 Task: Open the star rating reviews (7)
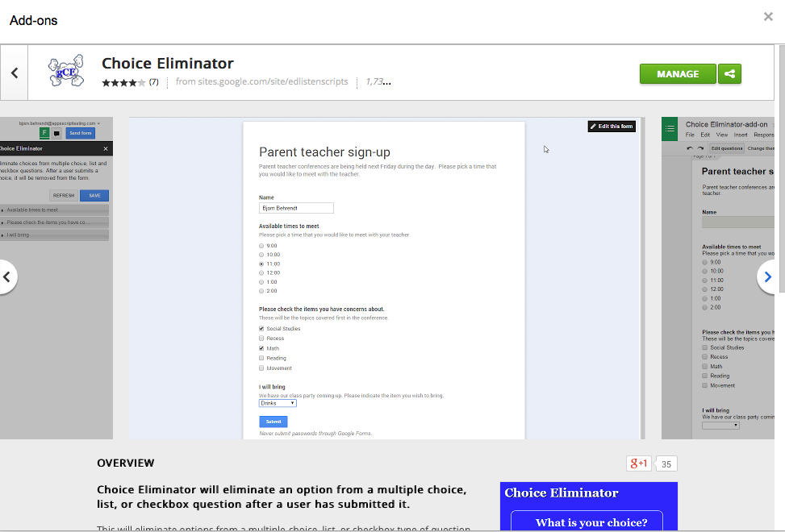[130, 82]
